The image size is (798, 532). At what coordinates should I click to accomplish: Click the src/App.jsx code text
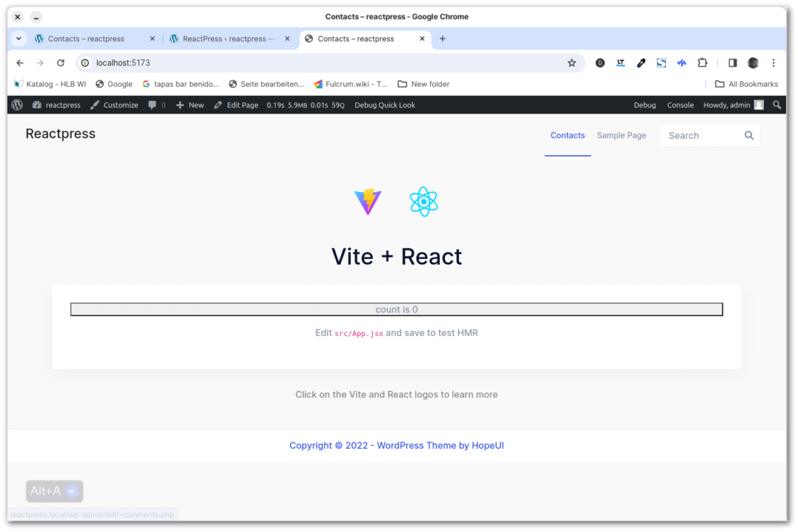(x=359, y=334)
